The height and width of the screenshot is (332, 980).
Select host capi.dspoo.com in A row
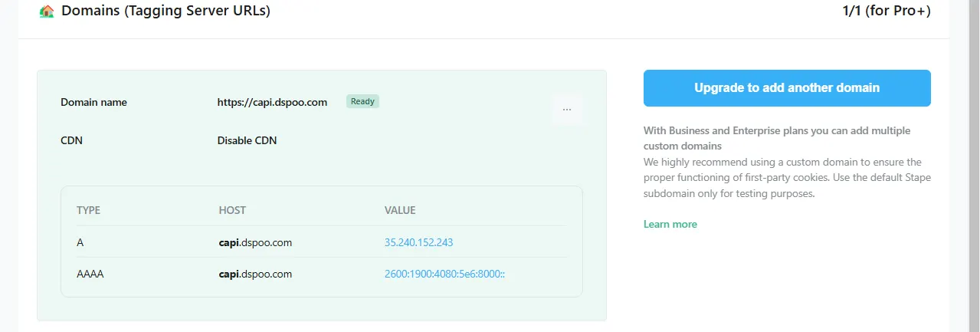pyautogui.click(x=255, y=242)
